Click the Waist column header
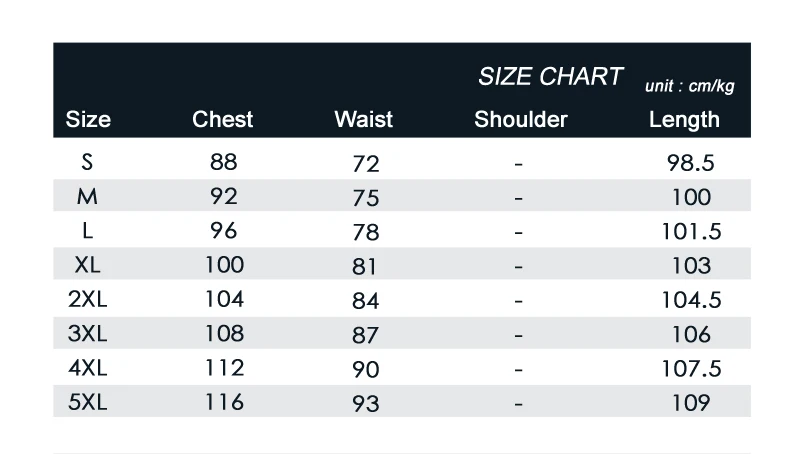Image resolution: width=800 pixels, height=454 pixels. pyautogui.click(x=363, y=119)
